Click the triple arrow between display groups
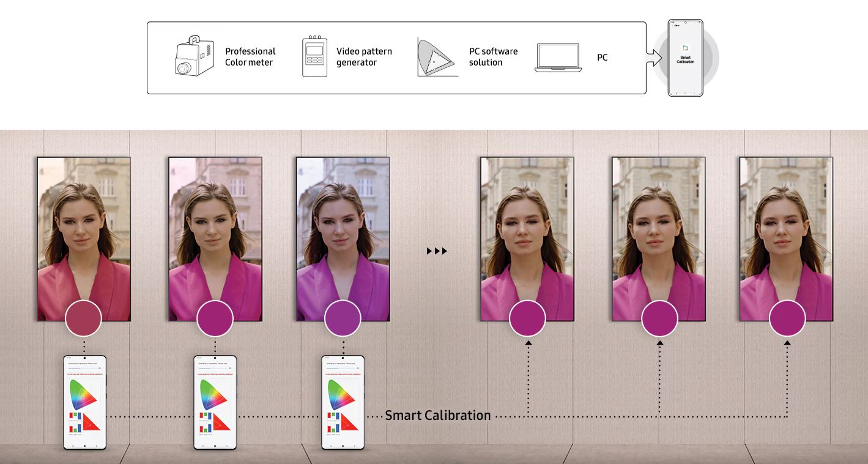 pos(437,251)
